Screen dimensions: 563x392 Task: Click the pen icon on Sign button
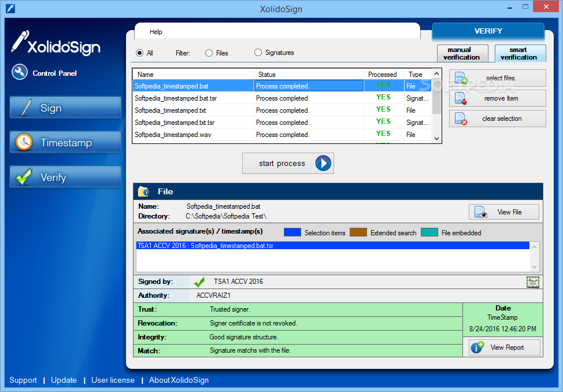(25, 108)
